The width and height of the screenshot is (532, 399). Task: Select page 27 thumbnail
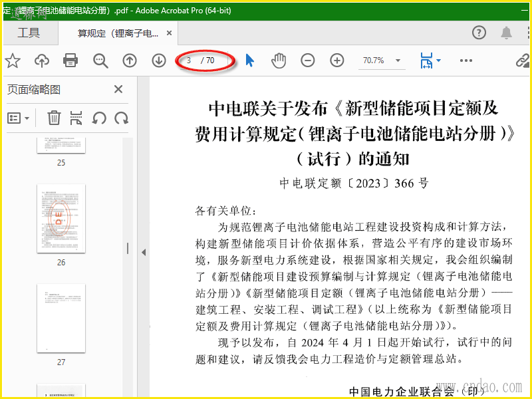(x=61, y=319)
